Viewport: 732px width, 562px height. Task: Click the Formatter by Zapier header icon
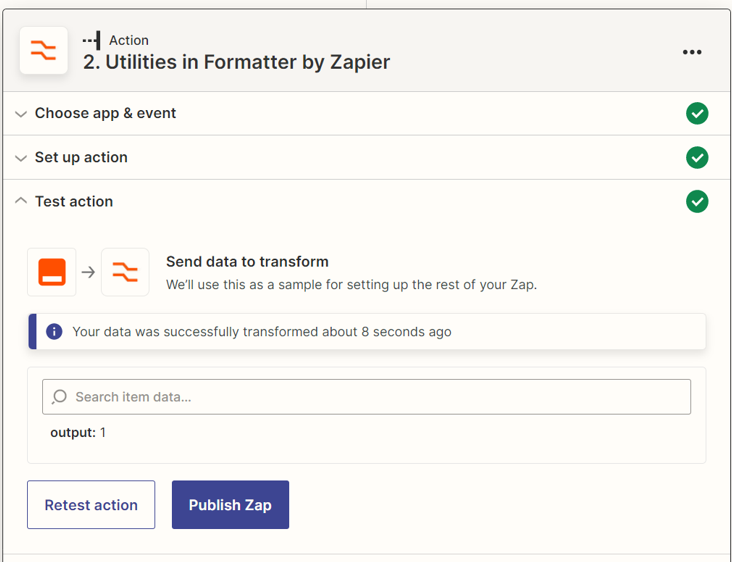point(44,51)
